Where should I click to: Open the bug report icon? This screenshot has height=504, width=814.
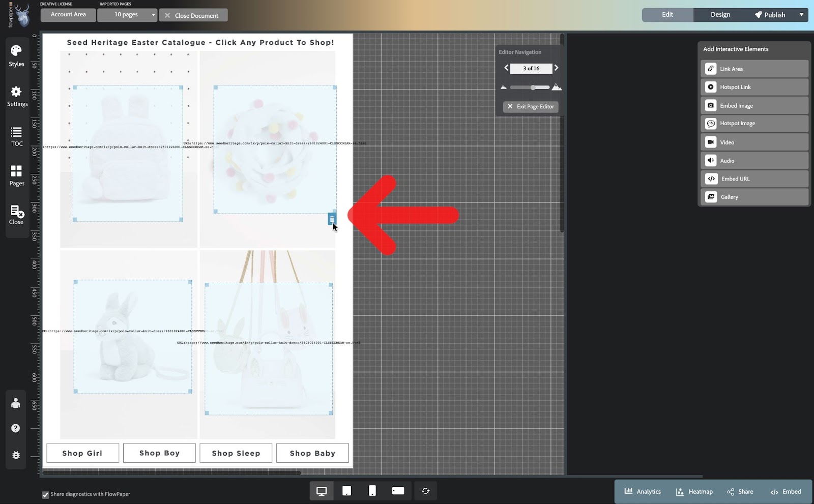click(16, 455)
